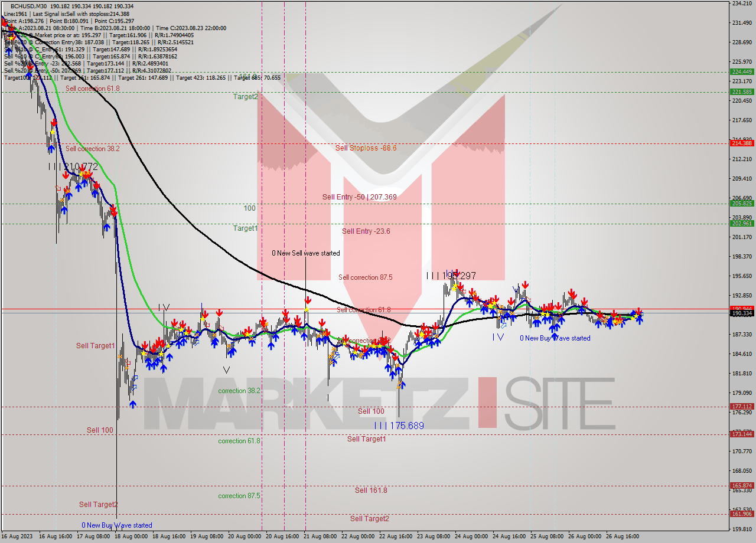
Task: Click the green 'Target1' label
Action: 245,228
